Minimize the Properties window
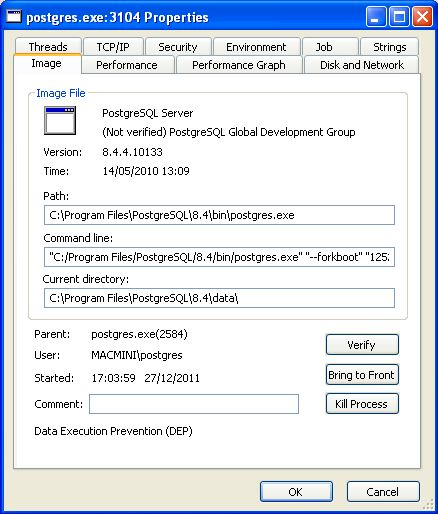 pos(376,17)
